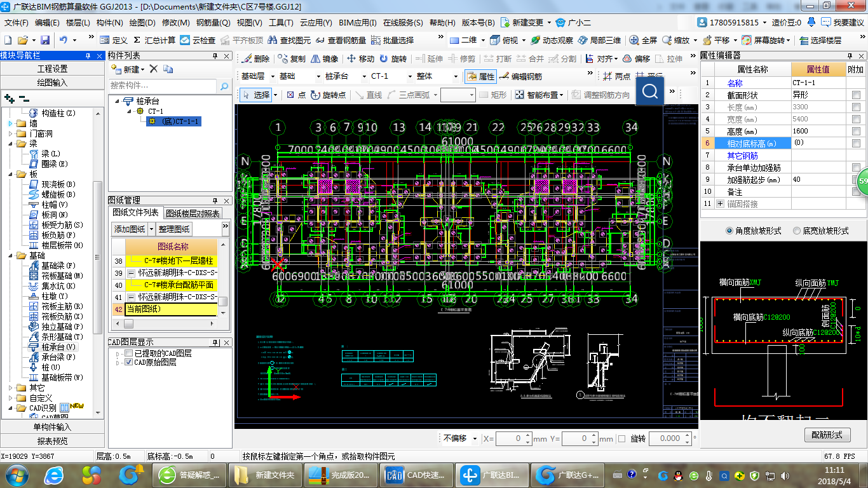Select the 点 point draw tool
This screenshot has height=488, width=868.
[296, 95]
